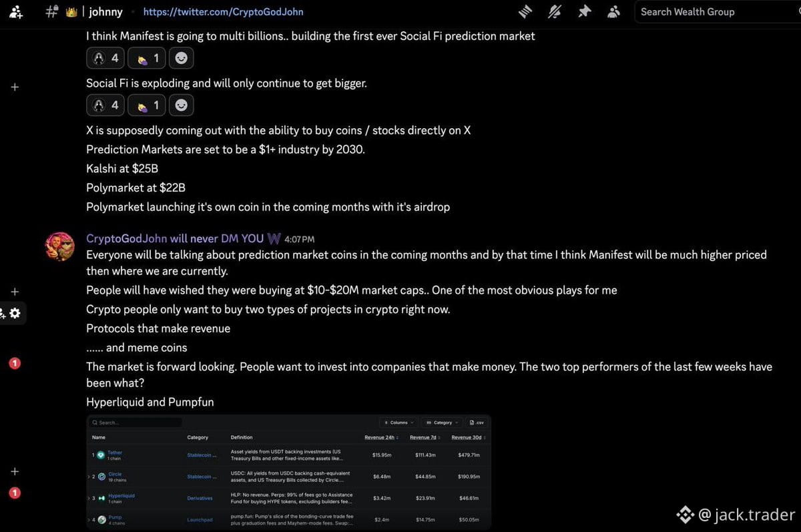This screenshot has width=801, height=532.
Task: Open pinned messages with the pin icon
Action: (x=585, y=11)
